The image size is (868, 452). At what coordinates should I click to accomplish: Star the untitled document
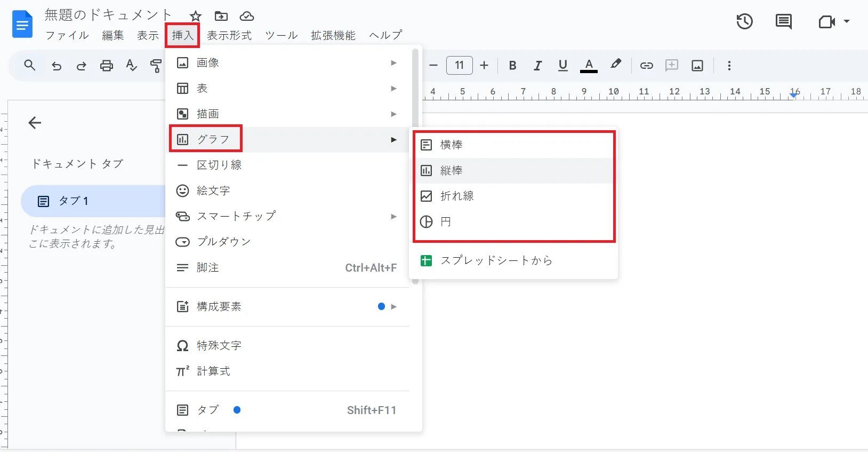pyautogui.click(x=196, y=16)
